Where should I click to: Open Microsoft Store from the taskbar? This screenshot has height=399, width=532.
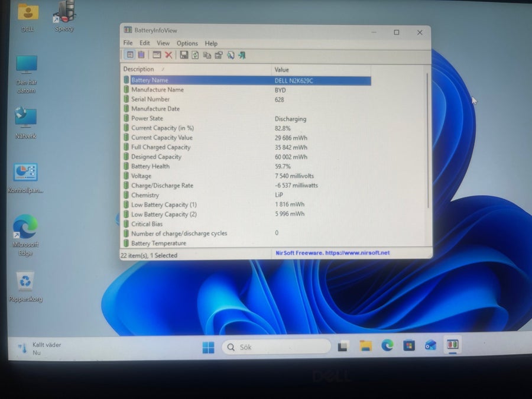[x=409, y=345]
